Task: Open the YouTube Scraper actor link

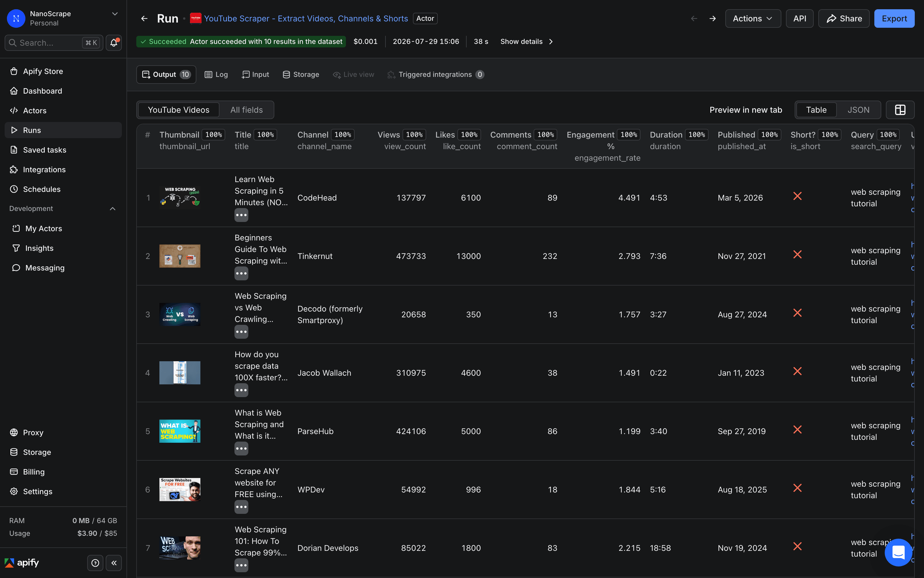Action: coord(306,18)
